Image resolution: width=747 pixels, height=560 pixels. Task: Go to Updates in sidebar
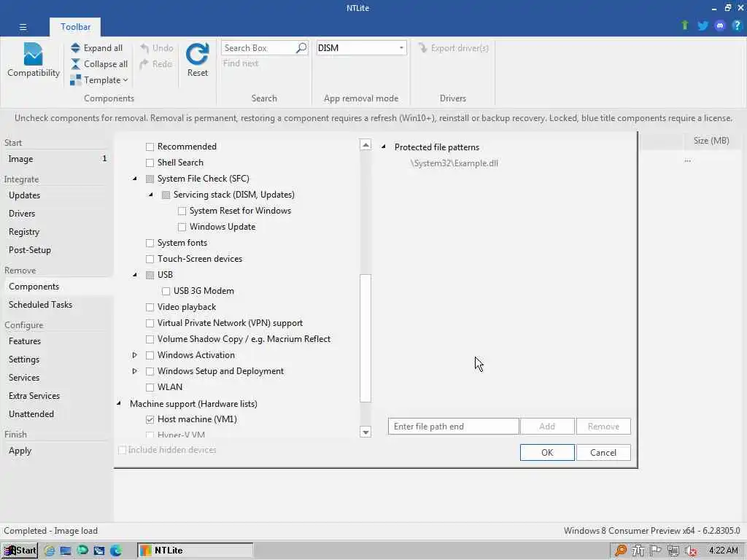pos(24,195)
